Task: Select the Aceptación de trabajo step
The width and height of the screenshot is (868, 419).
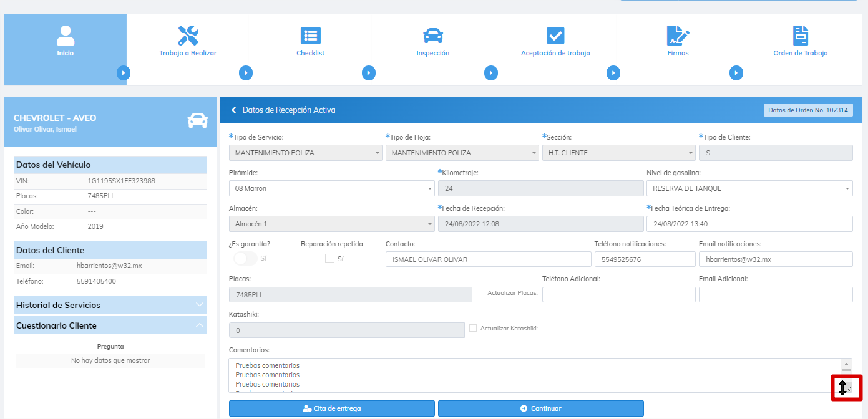Action: [555, 54]
